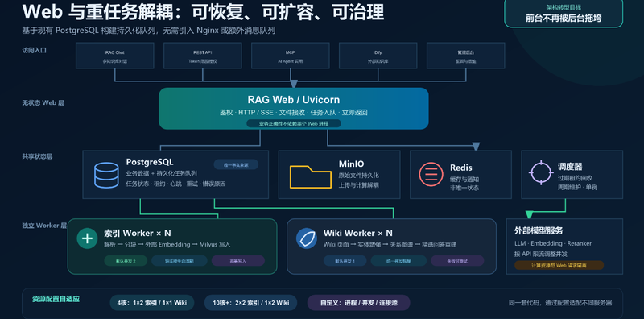Image resolution: width=644 pixels, height=319 pixels.
Task: Click the blue arrowhead above the Redis box
Action: (476, 146)
